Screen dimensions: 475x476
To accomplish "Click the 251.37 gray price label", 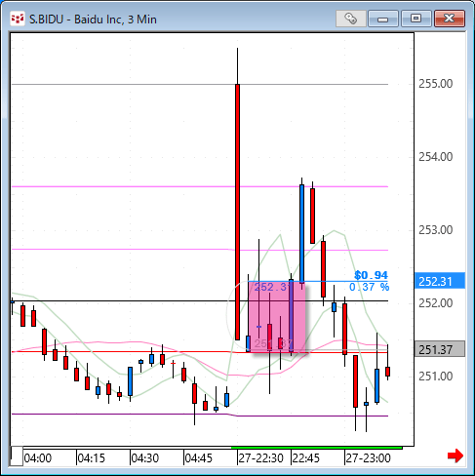I will pyautogui.click(x=440, y=349).
